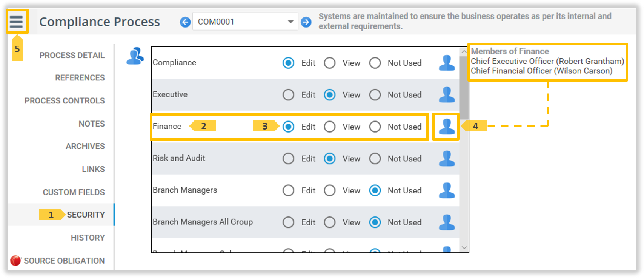The width and height of the screenshot is (644, 278).
Task: Open the References section
Action: [80, 78]
